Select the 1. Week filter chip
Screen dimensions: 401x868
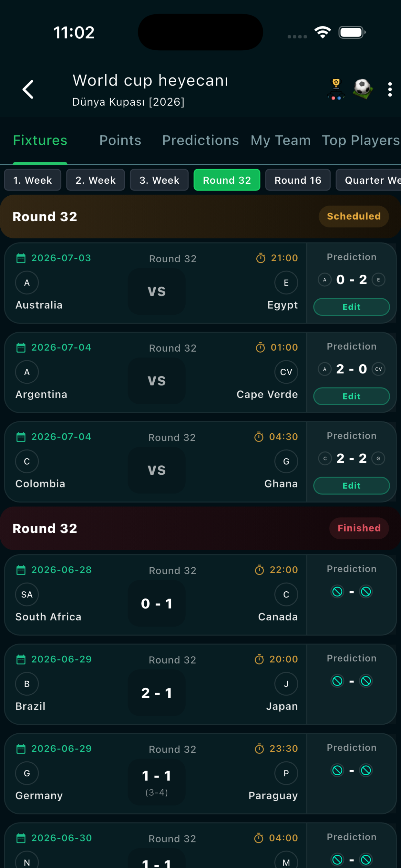pos(33,180)
